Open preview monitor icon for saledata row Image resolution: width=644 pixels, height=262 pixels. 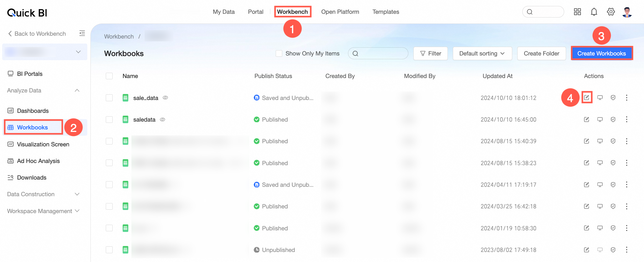click(x=600, y=119)
